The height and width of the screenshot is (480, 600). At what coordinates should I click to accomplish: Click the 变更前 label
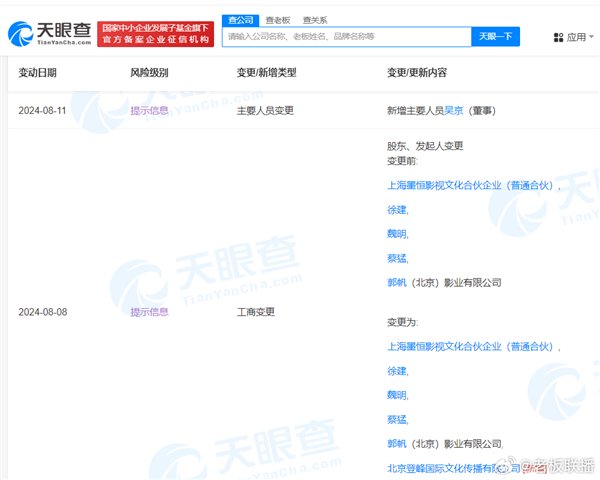403,161
